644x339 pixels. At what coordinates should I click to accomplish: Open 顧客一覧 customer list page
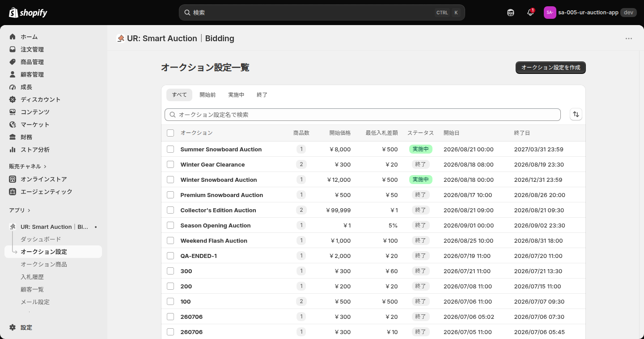tap(32, 289)
